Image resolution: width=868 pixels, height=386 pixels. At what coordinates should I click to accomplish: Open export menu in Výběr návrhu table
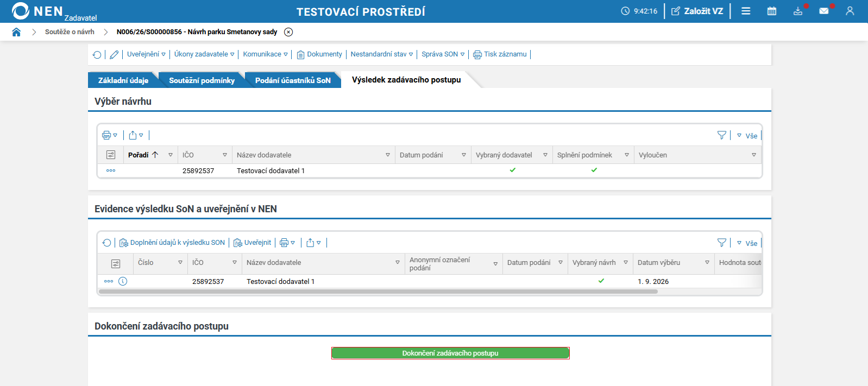[136, 135]
